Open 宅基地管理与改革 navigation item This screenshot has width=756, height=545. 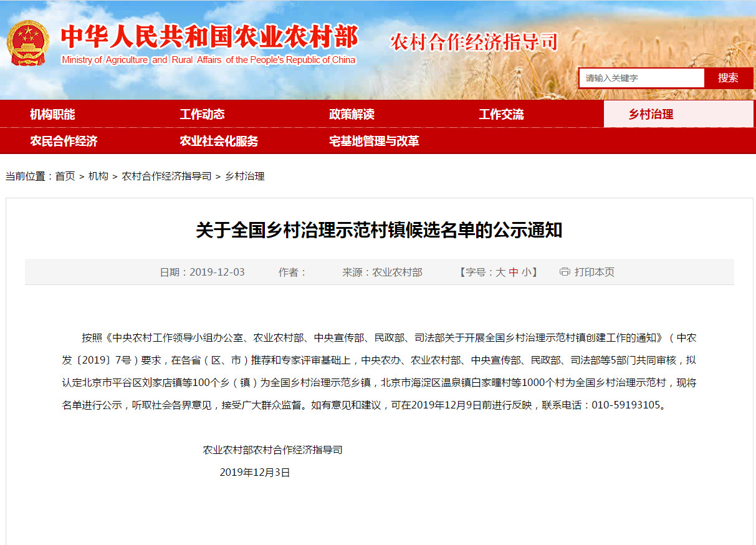tap(374, 141)
